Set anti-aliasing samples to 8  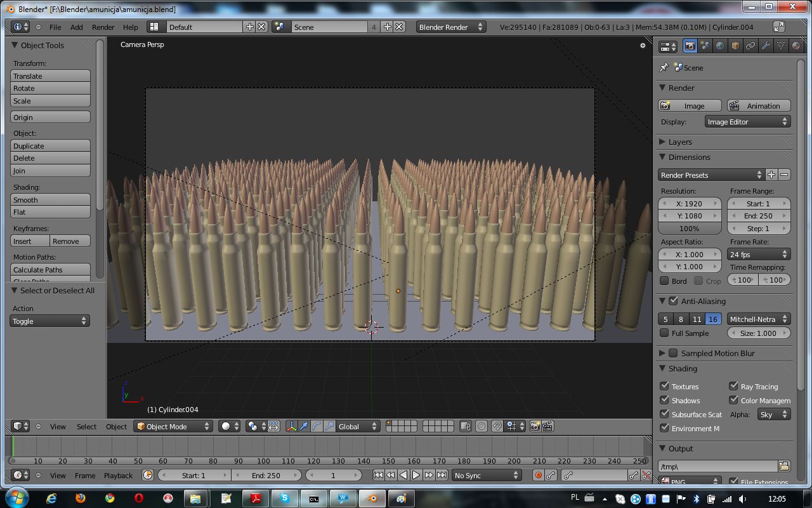681,319
